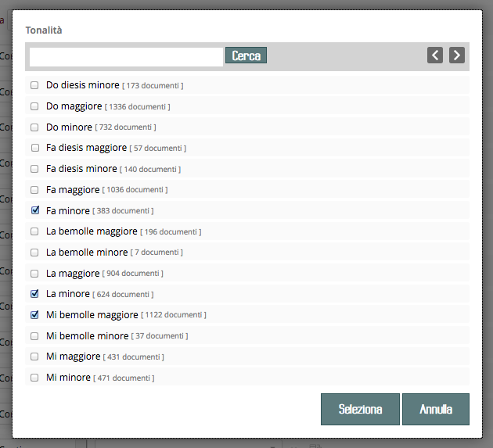
Task: Click the tonality search text field
Action: (x=126, y=56)
